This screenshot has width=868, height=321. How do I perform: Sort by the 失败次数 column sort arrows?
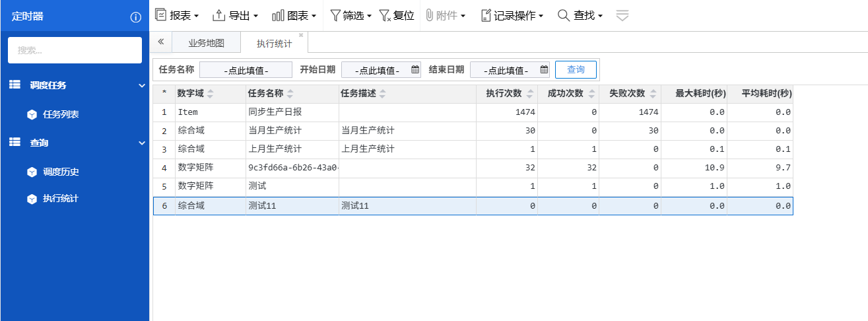click(x=653, y=94)
